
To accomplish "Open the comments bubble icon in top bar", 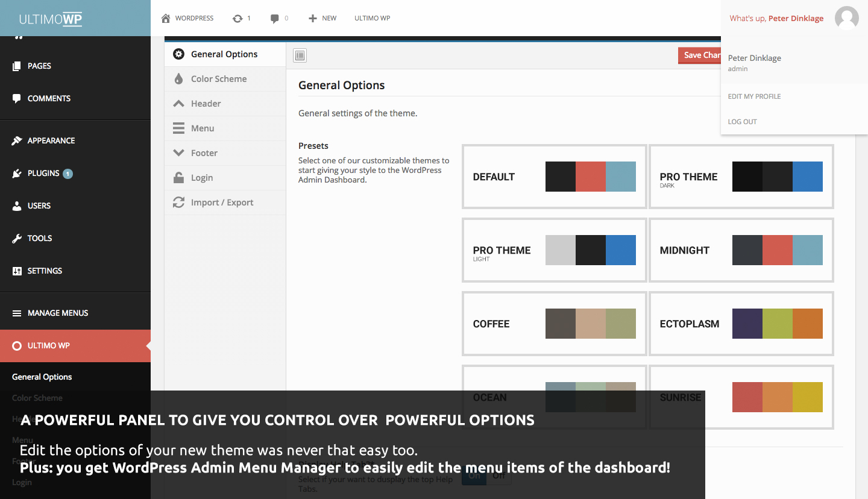I will 275,19.
